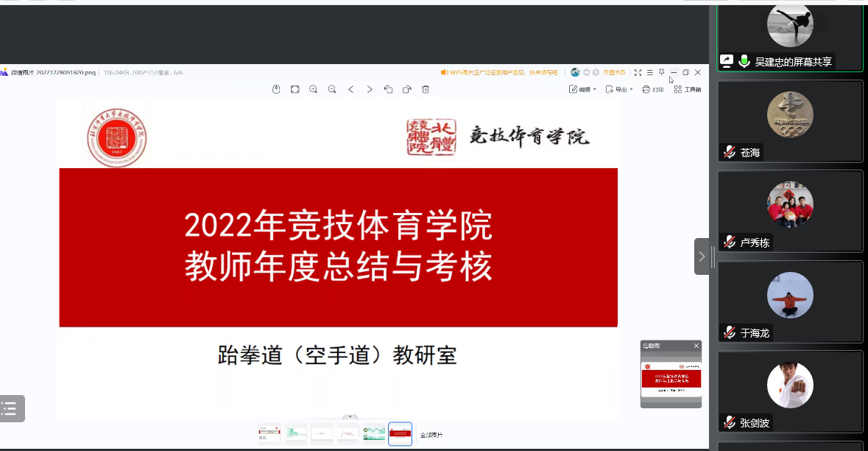Go to the next image
This screenshot has height=451, width=868.
pos(370,88)
